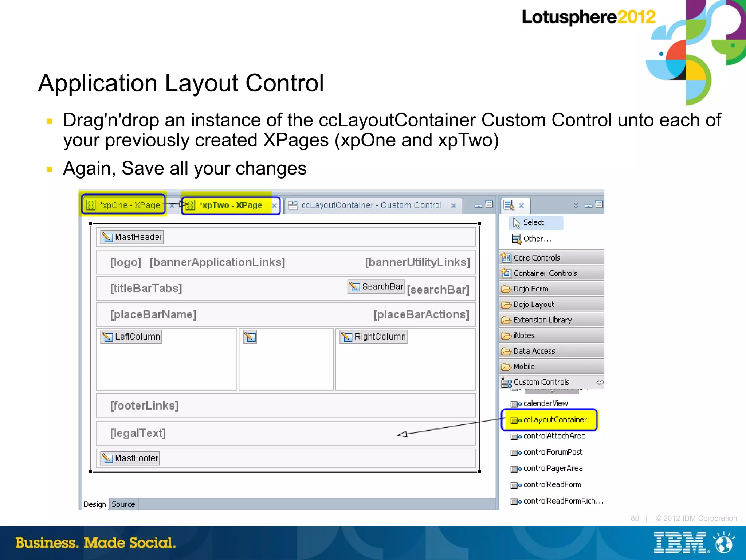Viewport: 746px width, 560px height.
Task: Select the ccLayoutContainer custom control
Action: pyautogui.click(x=549, y=420)
